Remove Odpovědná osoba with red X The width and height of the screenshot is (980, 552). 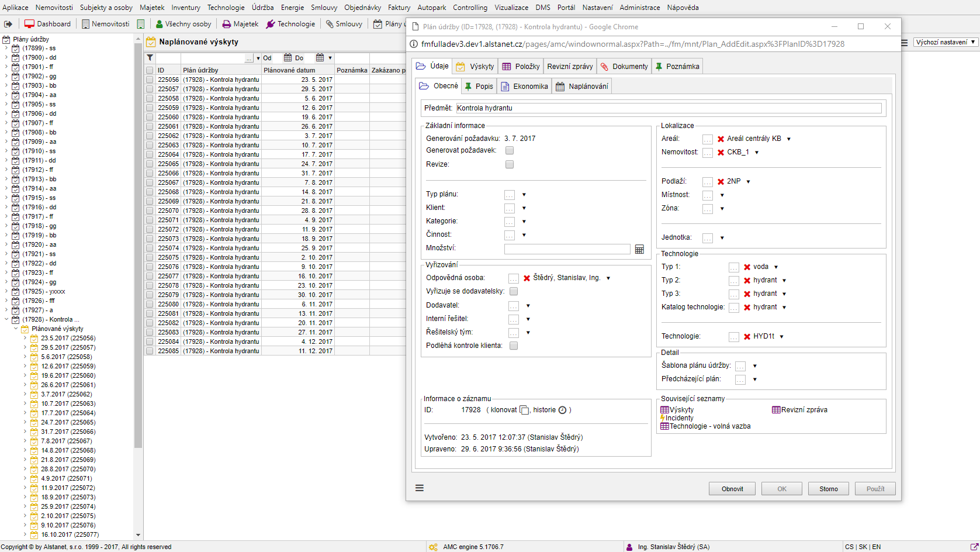(527, 278)
